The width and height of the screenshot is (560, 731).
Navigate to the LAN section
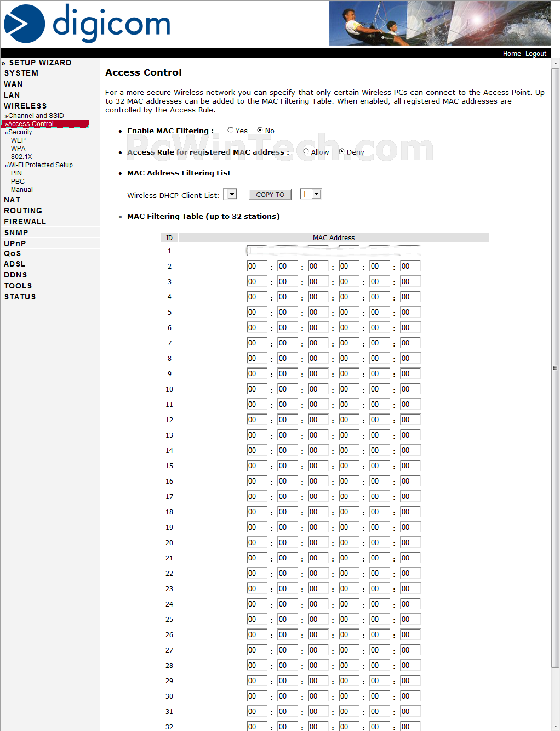click(x=12, y=95)
